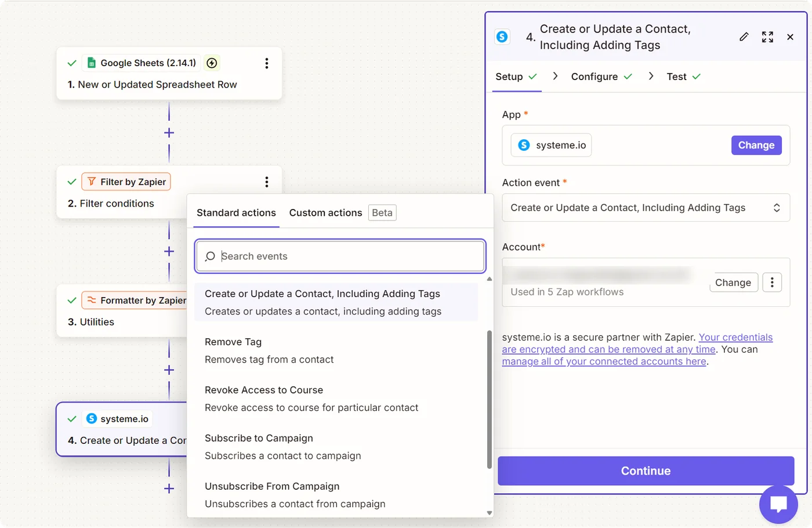Select the Custom actions tab
812x528 pixels.
click(x=325, y=213)
